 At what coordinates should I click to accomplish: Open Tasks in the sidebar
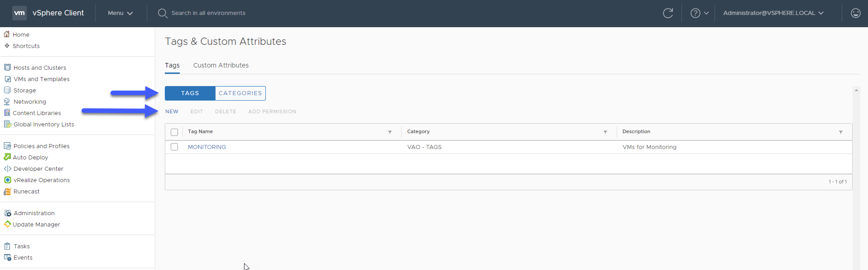[x=21, y=246]
